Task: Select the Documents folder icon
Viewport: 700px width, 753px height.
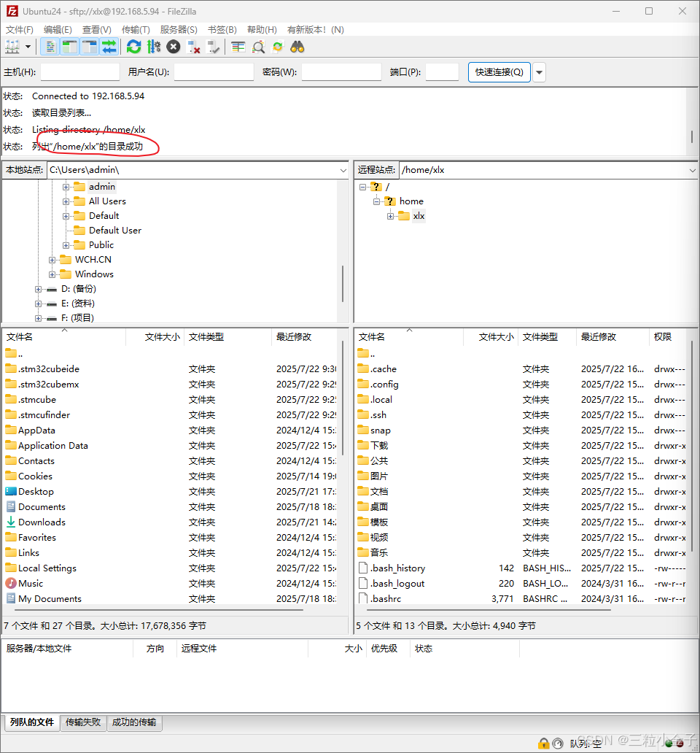Action: [x=10, y=506]
